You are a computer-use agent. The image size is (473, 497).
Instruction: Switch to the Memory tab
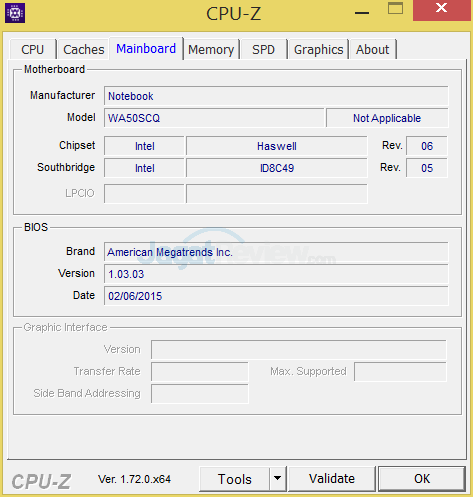[x=211, y=49]
